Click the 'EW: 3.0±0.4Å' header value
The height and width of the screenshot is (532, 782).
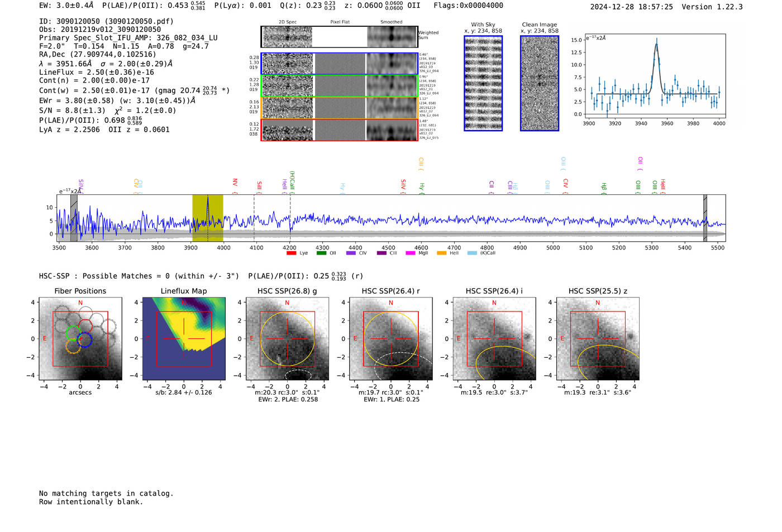pyautogui.click(x=66, y=5)
